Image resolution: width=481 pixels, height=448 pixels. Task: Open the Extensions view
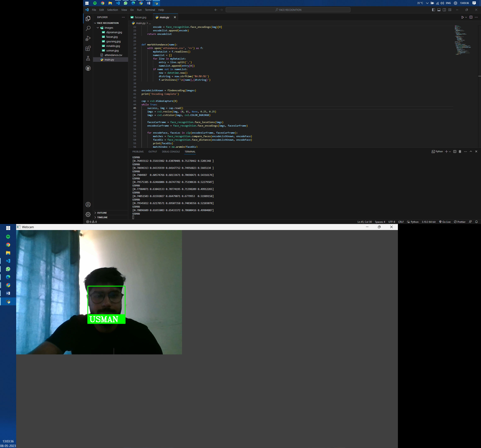88,49
